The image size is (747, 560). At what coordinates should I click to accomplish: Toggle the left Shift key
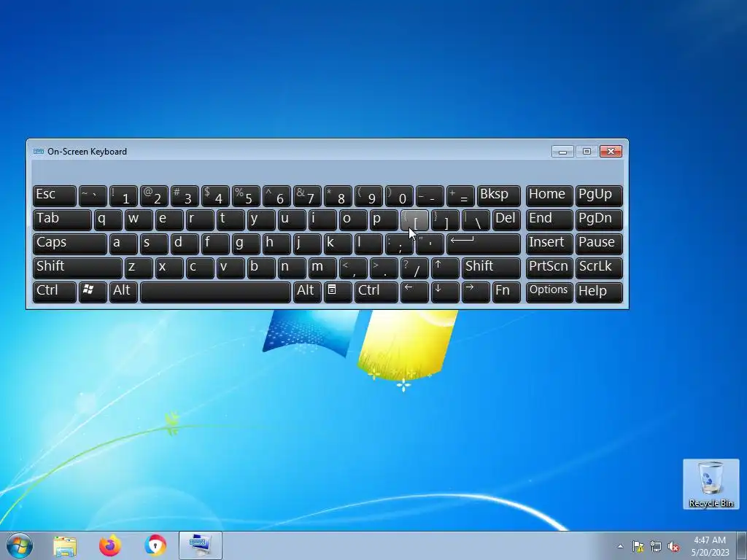pos(77,268)
